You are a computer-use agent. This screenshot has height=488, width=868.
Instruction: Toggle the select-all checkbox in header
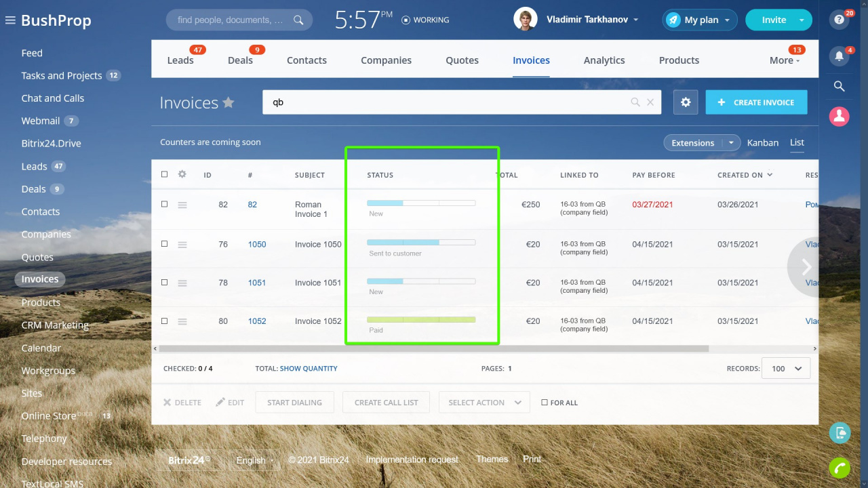point(164,174)
